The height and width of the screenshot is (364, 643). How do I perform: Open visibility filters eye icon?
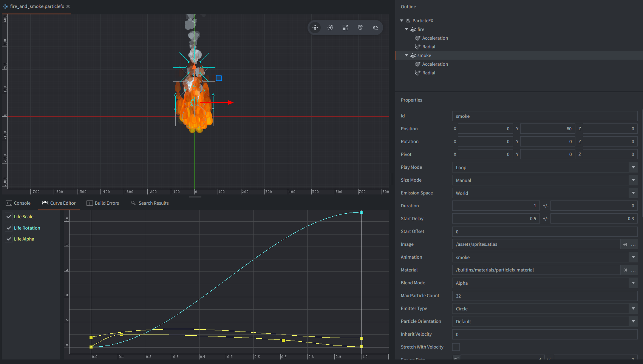(x=376, y=28)
